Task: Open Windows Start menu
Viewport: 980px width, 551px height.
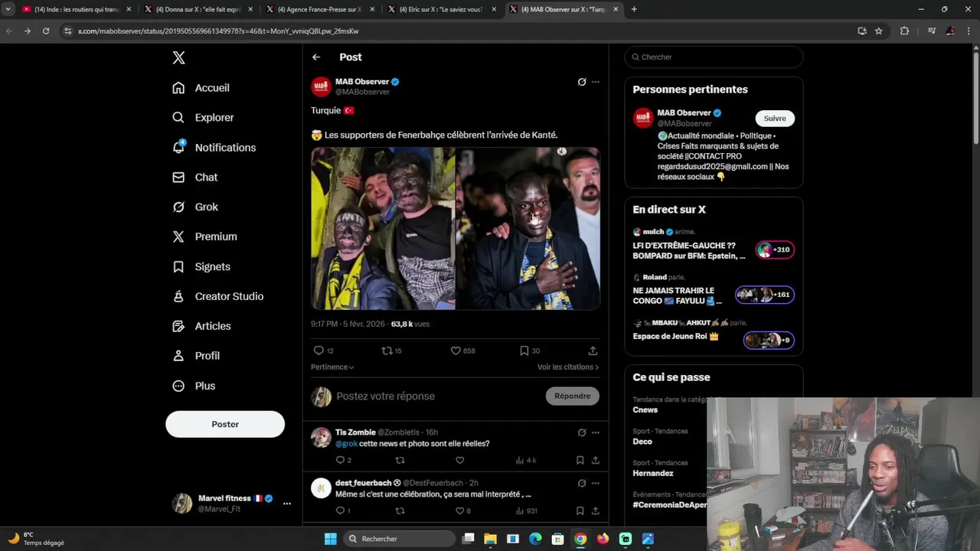Action: pos(330,539)
